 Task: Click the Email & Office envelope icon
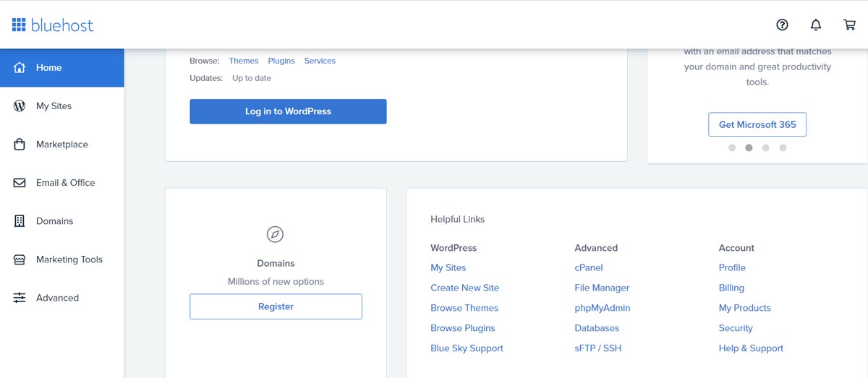20,183
